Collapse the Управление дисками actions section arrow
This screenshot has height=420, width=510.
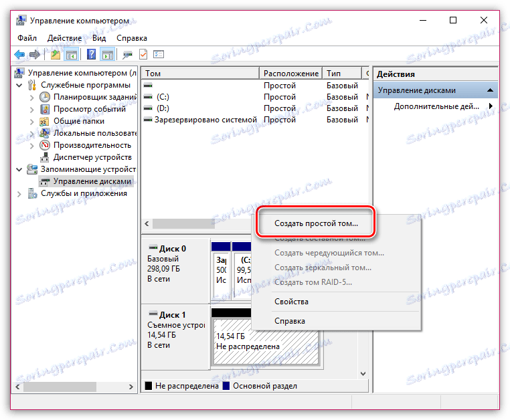pos(490,90)
